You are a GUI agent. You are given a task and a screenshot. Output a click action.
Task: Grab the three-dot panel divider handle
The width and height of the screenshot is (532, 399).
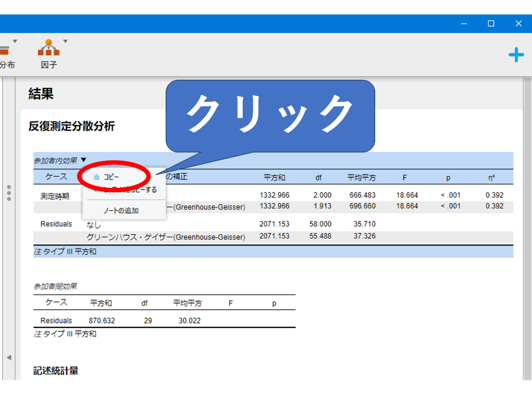pyautogui.click(x=9, y=193)
